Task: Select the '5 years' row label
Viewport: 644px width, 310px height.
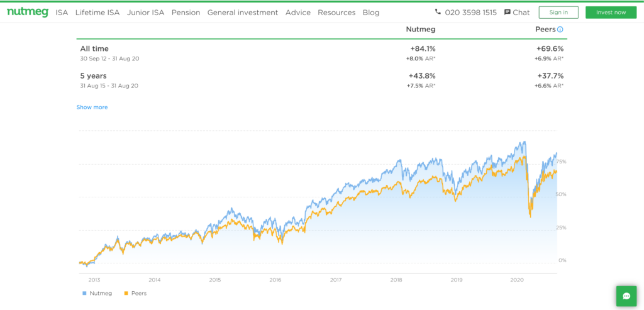Action: pos(93,76)
